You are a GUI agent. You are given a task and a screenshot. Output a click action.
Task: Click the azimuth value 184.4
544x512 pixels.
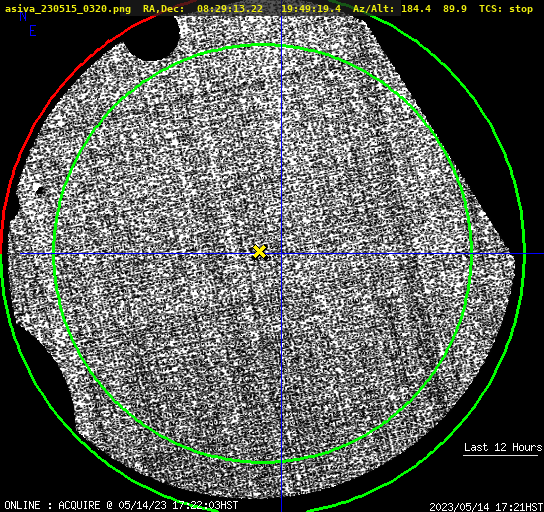point(416,9)
